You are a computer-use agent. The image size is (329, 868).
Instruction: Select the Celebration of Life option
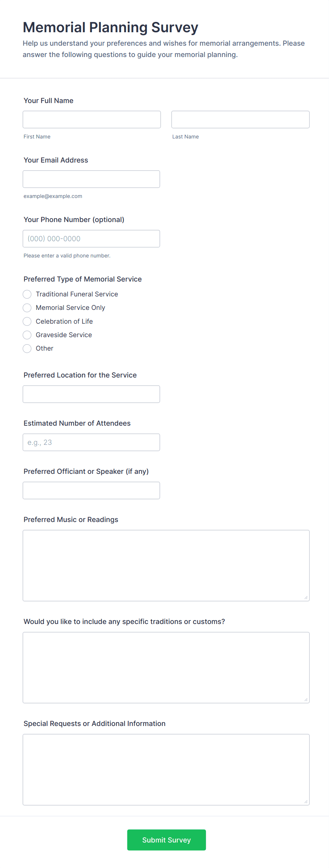tap(27, 322)
